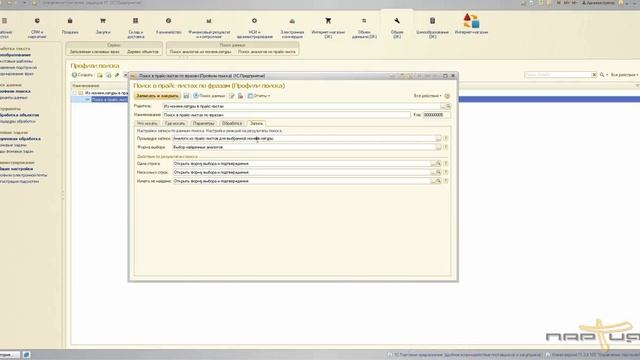Open selection button of Родитель field
640x360 pixels.
pyautogui.click(x=444, y=106)
